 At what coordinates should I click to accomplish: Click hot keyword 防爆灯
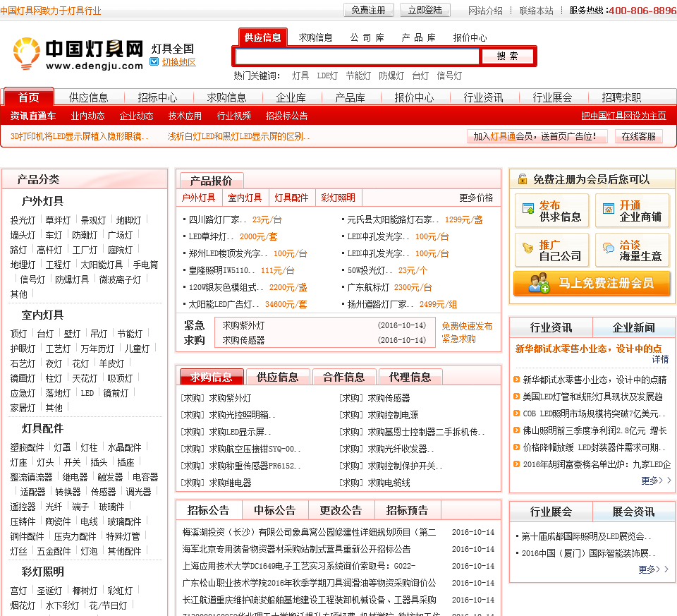(x=391, y=76)
